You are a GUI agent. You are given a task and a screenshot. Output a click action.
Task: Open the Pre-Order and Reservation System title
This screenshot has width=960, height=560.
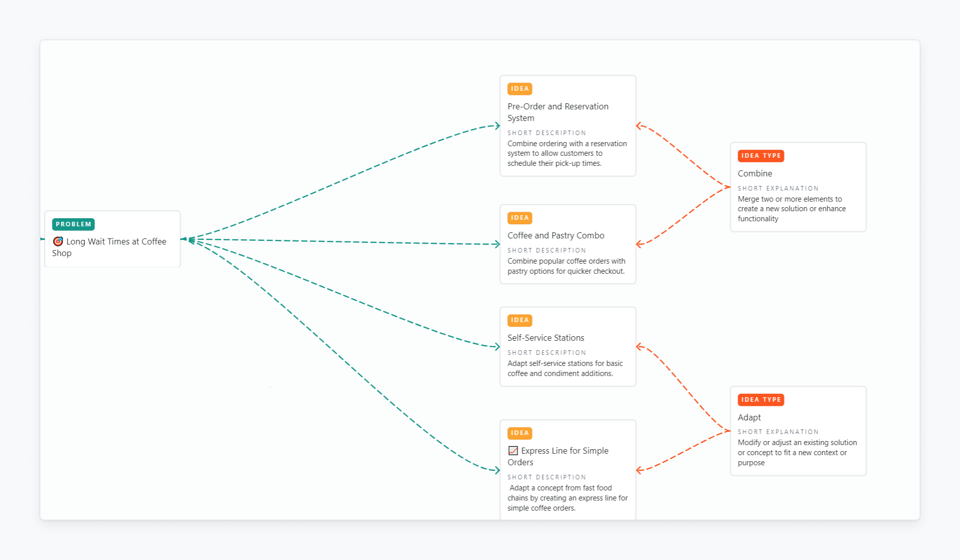(557, 112)
